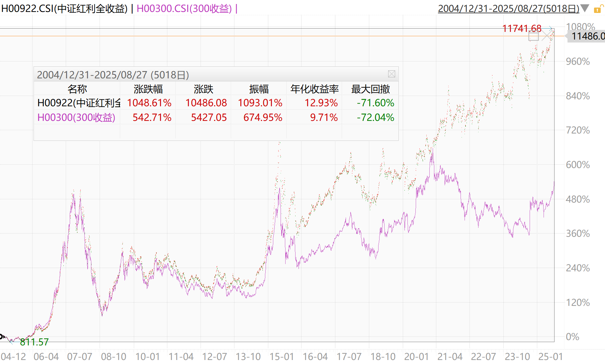Click the 年化收益率 column header
605x364 pixels.
point(314,89)
